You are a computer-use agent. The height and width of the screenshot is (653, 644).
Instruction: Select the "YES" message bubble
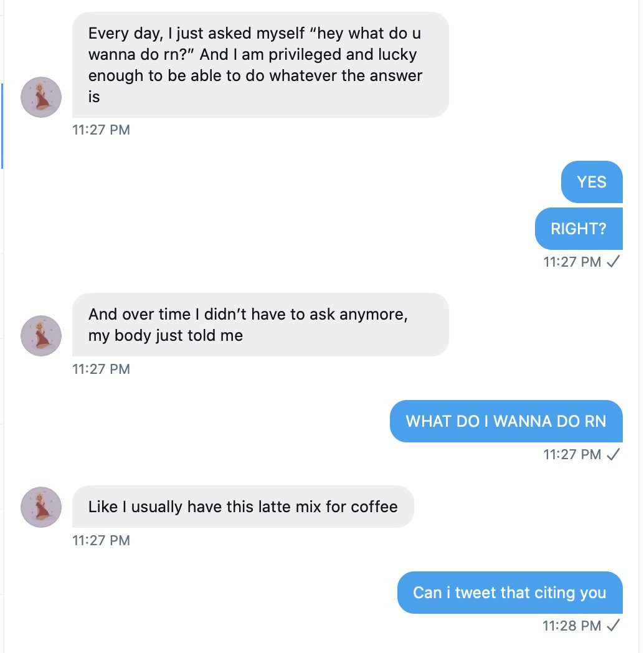pyautogui.click(x=592, y=182)
